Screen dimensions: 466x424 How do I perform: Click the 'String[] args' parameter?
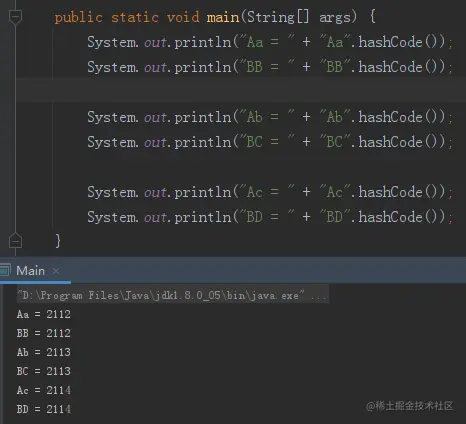pos(299,17)
